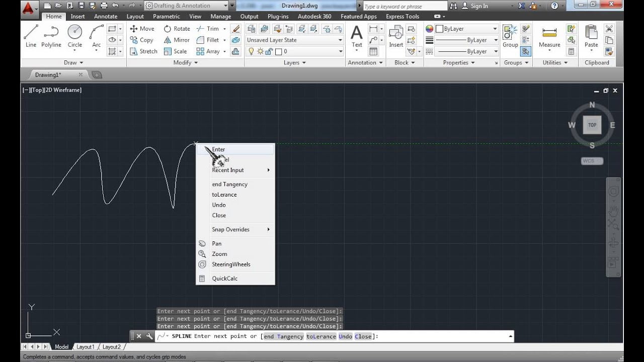This screenshot has height=362, width=644.
Task: Open the ByLayer object color dropdown
Action: coord(467,29)
